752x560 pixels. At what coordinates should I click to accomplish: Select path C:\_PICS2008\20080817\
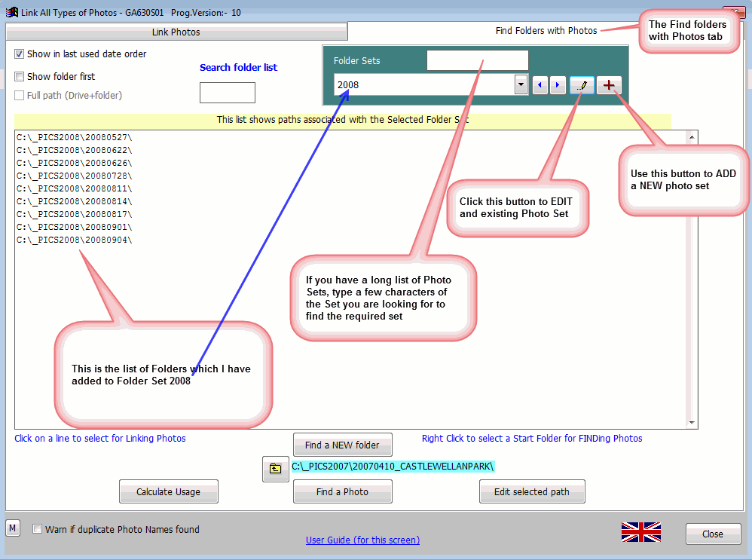click(75, 215)
